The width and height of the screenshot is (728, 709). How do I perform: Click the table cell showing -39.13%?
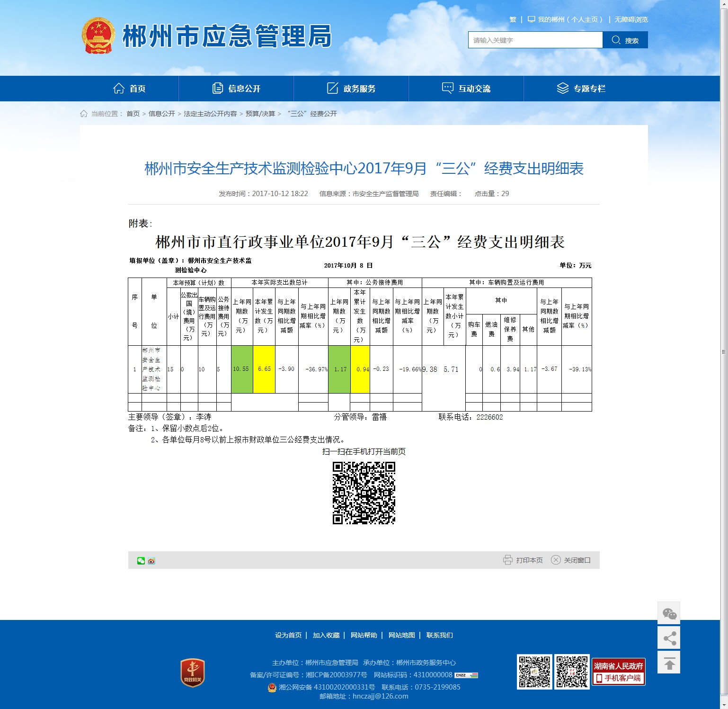pyautogui.click(x=577, y=369)
